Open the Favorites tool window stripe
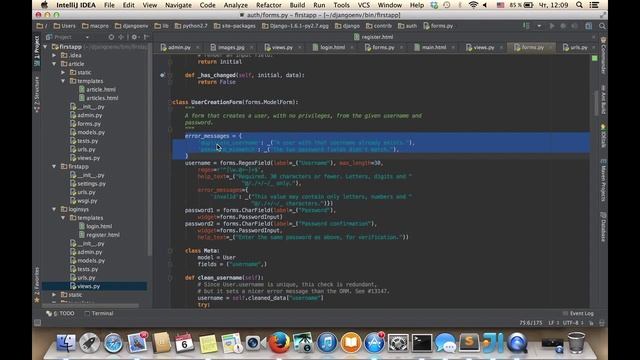Screen dimensions: 640x360 [x=37, y=285]
